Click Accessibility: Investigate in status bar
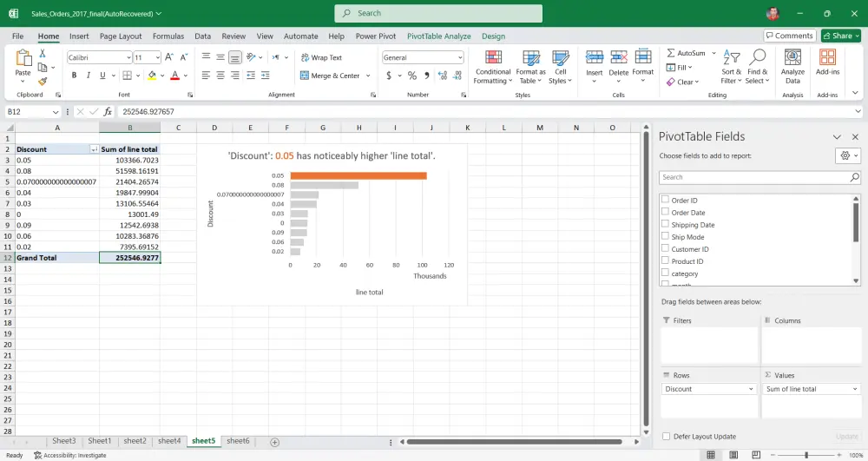Screen dimensions: 868x461 click(70, 456)
